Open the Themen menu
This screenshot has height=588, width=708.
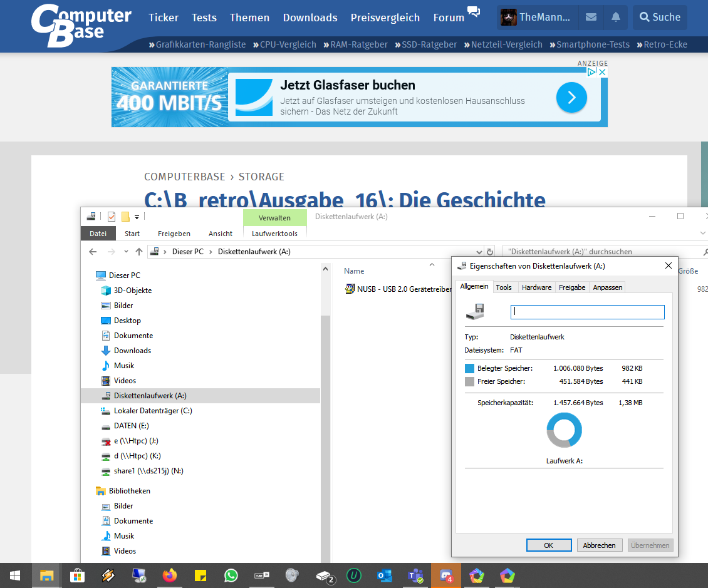point(250,18)
